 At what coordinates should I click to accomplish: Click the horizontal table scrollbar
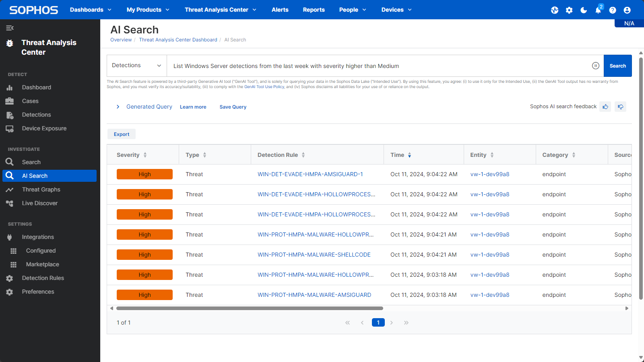coord(250,309)
